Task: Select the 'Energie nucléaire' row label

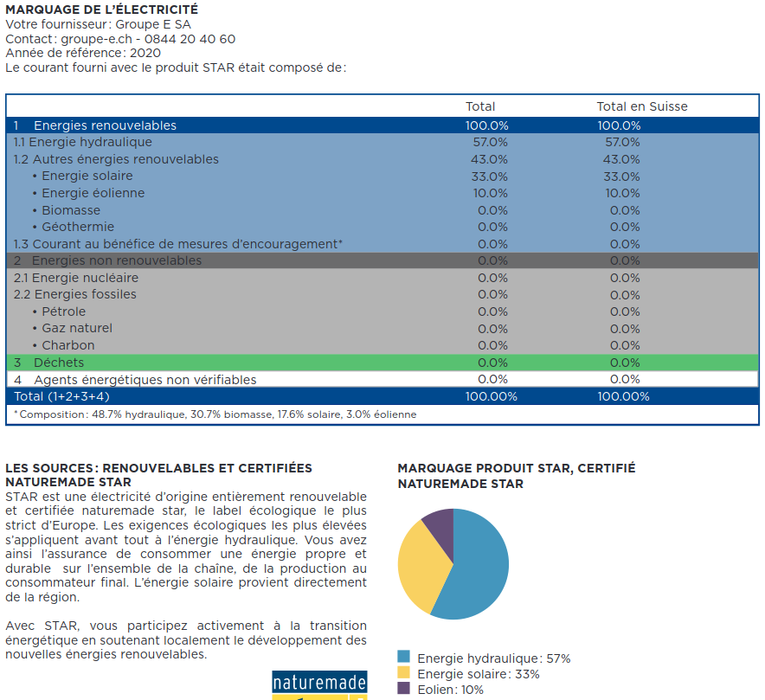Action: [85, 278]
